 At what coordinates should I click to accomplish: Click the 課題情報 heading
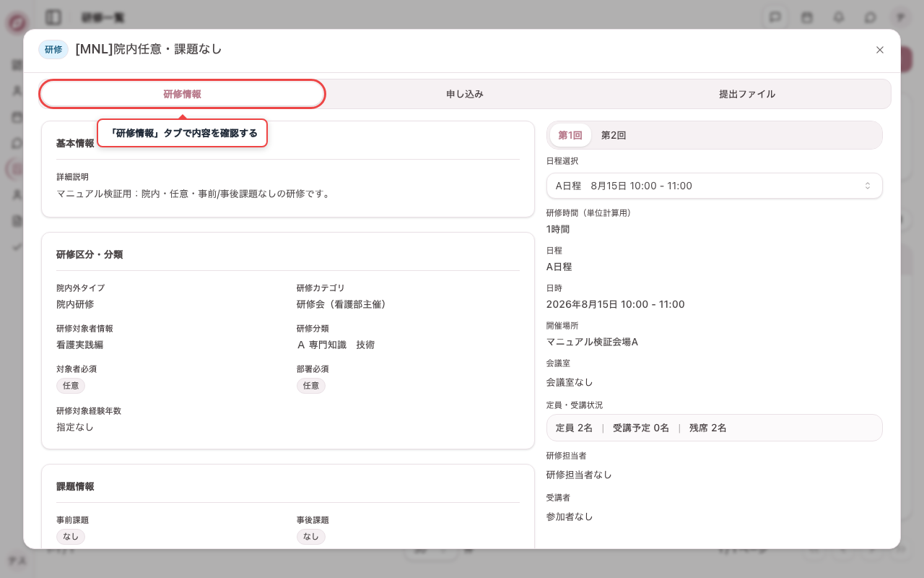point(75,486)
